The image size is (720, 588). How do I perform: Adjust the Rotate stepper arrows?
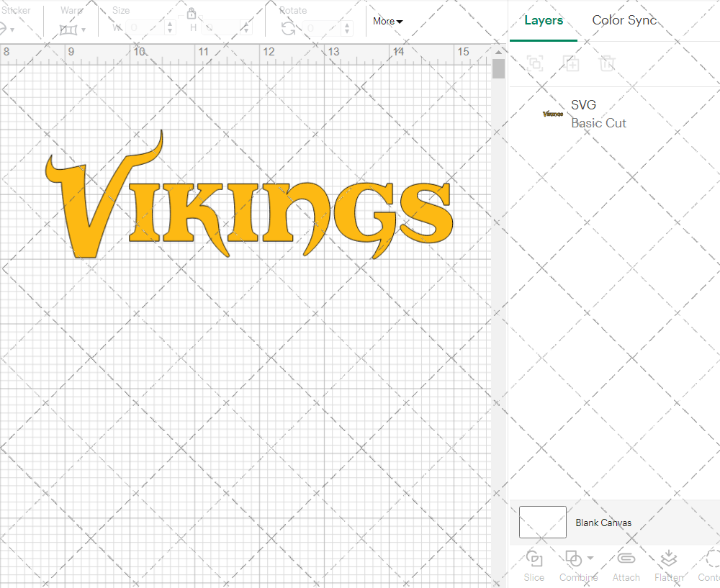tap(347, 28)
